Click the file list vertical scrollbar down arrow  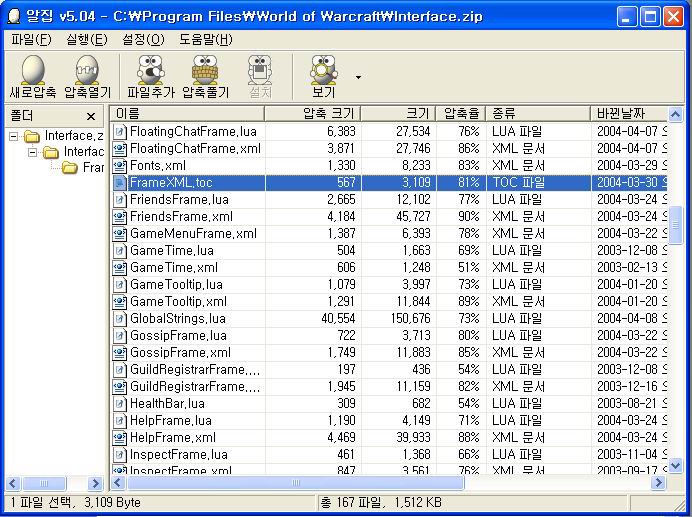coord(675,467)
